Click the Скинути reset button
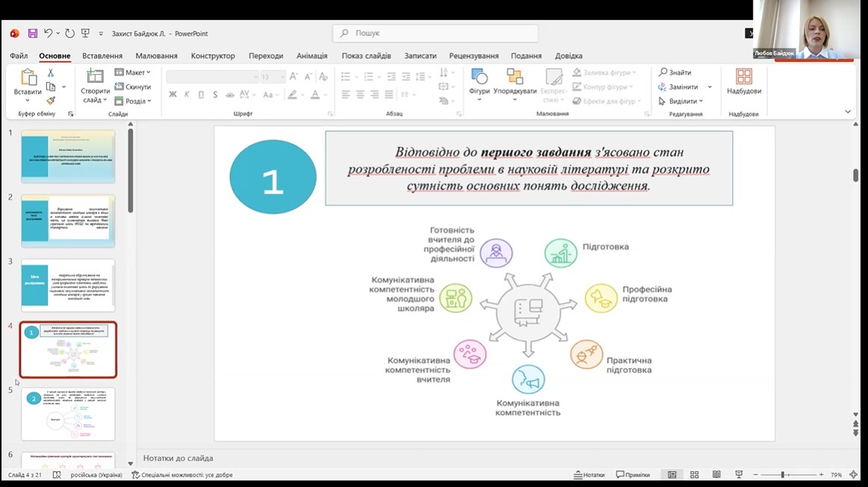The image size is (868, 487). pos(133,87)
